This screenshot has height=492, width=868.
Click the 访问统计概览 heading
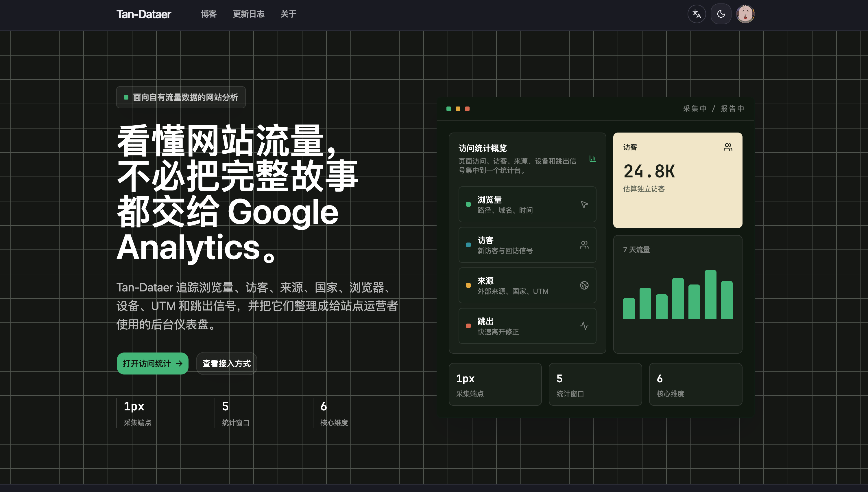tap(483, 148)
